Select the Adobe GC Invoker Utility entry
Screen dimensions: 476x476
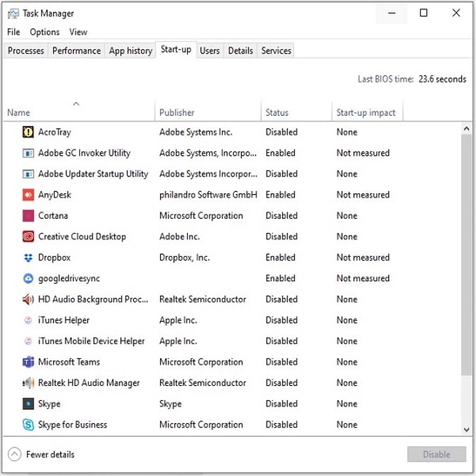click(84, 153)
